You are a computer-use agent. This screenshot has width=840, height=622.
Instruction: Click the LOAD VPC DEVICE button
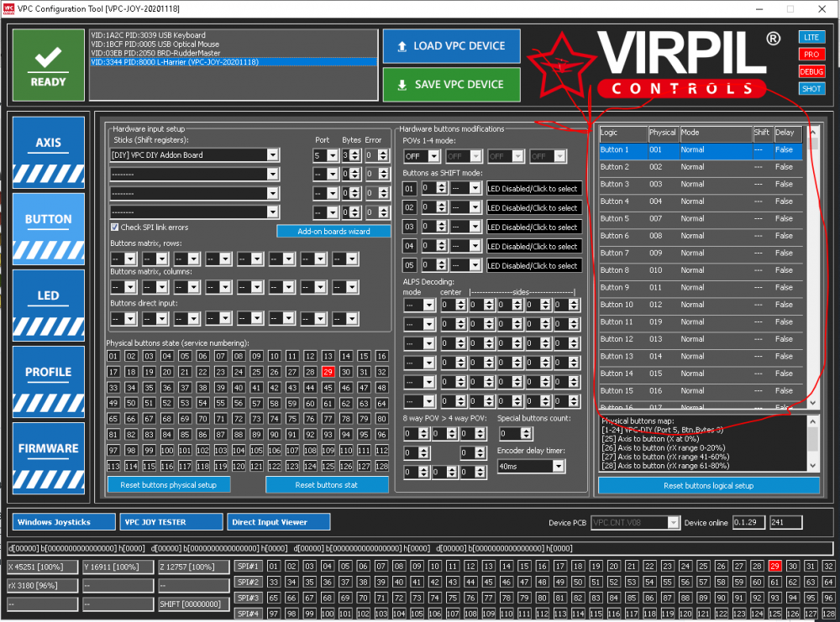click(x=451, y=46)
